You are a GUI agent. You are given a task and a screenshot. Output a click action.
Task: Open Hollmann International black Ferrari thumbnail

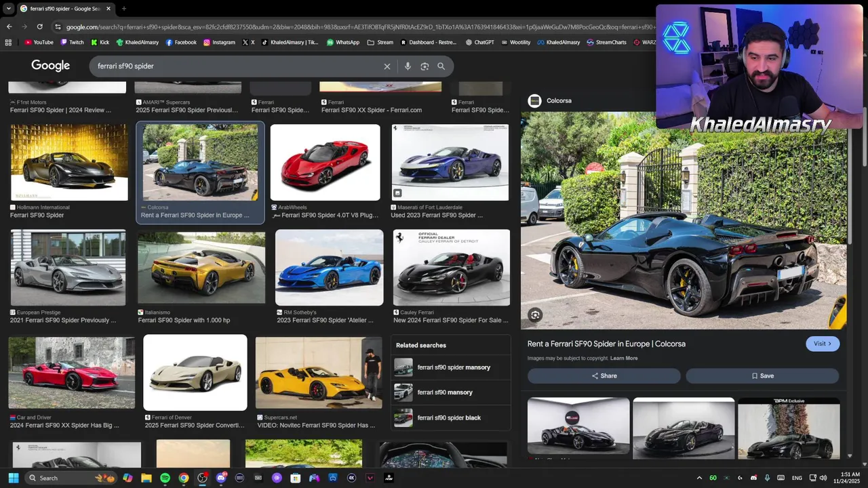click(x=68, y=163)
